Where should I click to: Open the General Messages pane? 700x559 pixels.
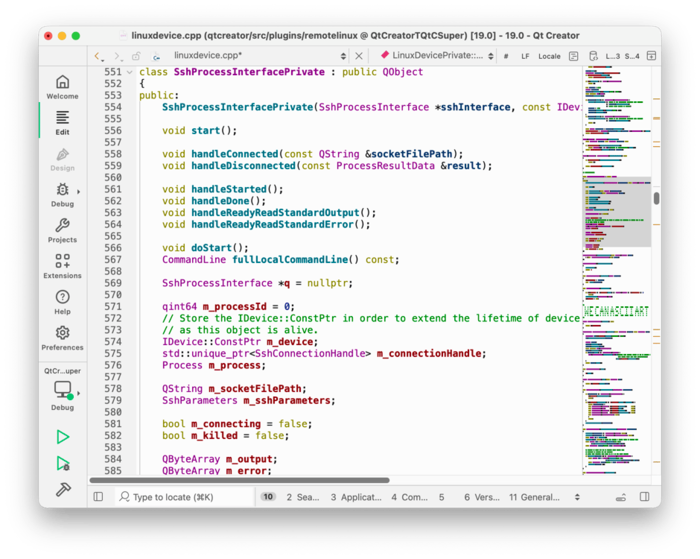[x=534, y=497]
